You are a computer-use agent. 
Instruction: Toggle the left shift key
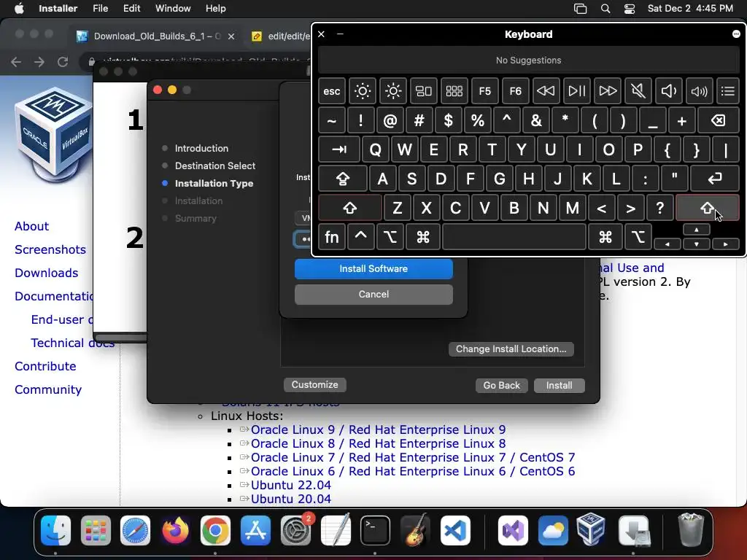click(x=350, y=208)
